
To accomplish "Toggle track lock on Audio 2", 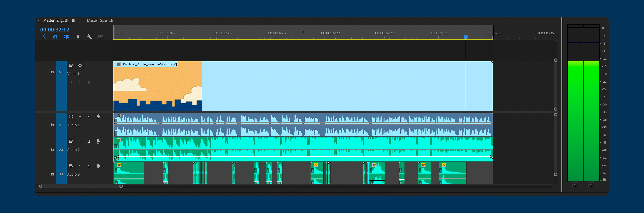I will 52,149.
